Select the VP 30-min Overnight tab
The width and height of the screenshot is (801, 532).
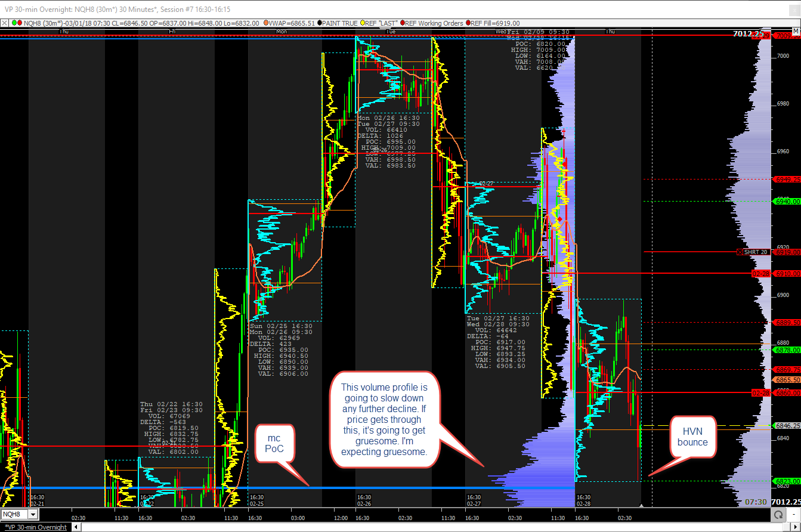[36, 527]
